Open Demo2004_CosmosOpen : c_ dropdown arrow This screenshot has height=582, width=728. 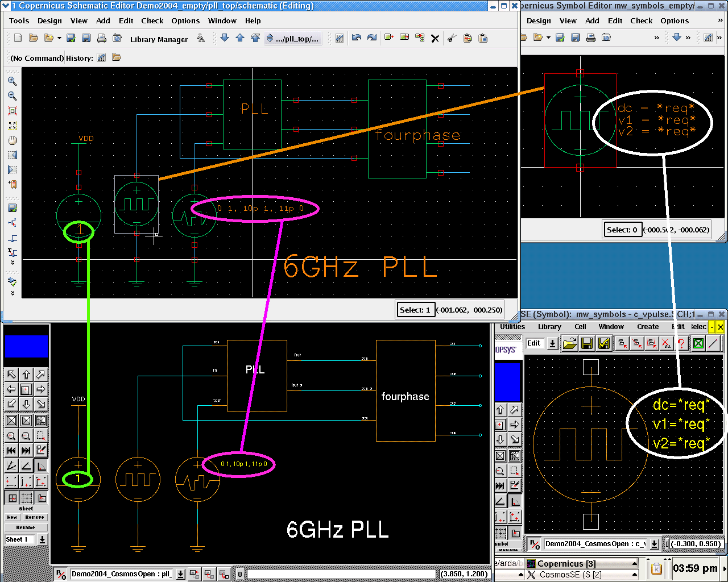click(654, 544)
